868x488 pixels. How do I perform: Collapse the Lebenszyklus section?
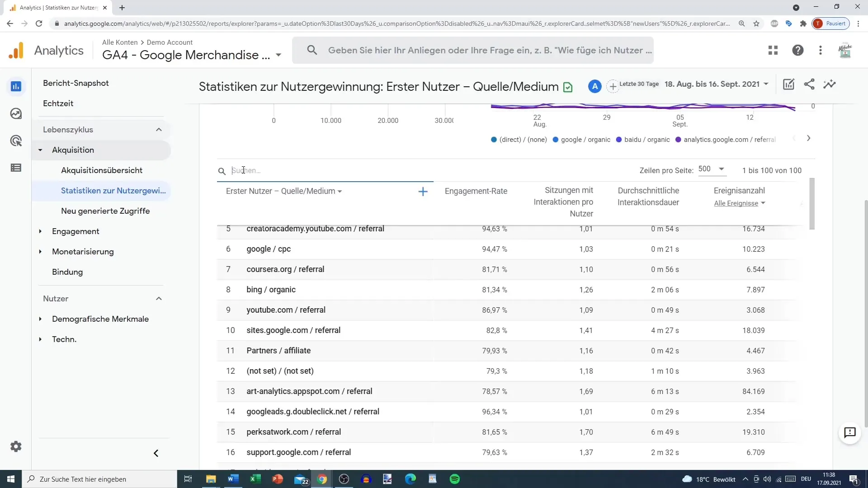pyautogui.click(x=159, y=130)
